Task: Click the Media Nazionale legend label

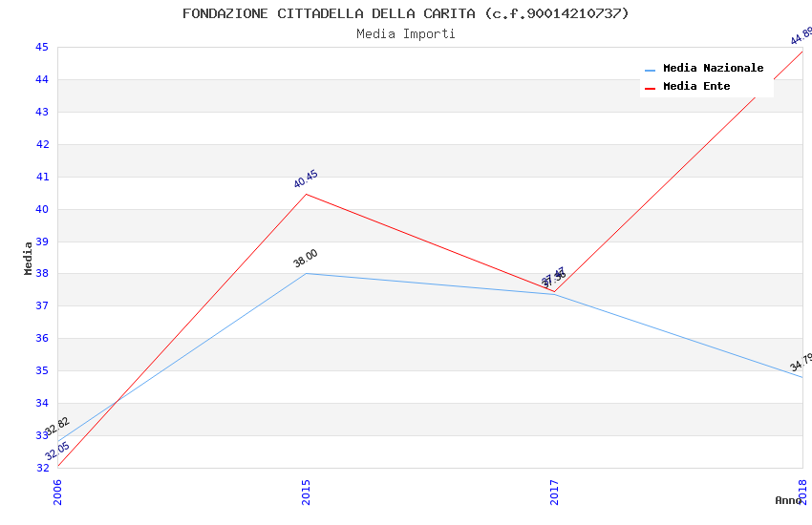Action: [x=713, y=69]
